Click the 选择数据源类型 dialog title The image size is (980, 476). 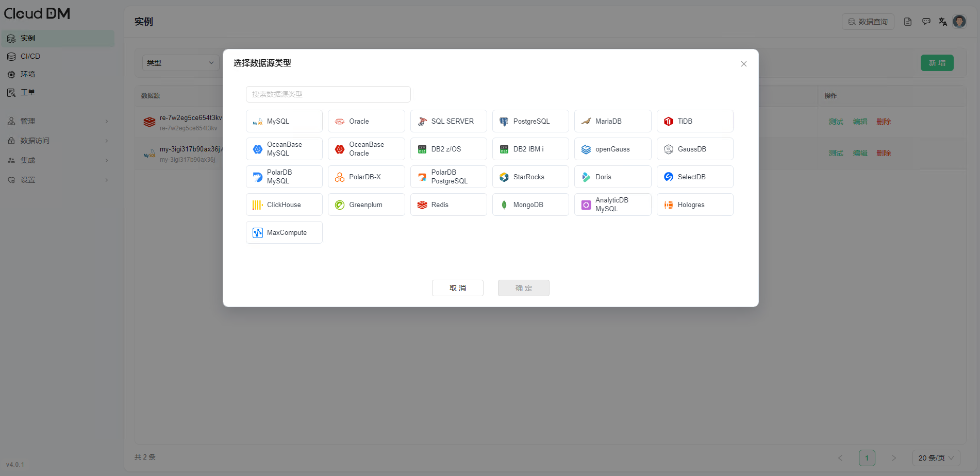pyautogui.click(x=262, y=63)
